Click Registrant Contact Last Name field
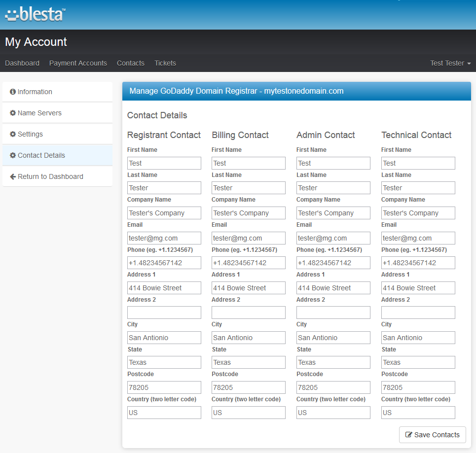The image size is (476, 453). coord(164,188)
